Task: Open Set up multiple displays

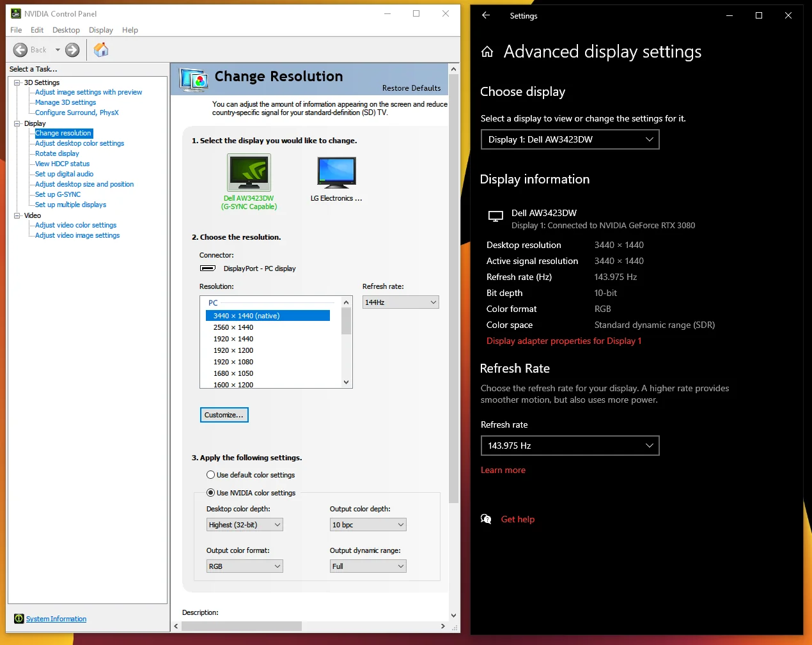Action: coord(70,205)
